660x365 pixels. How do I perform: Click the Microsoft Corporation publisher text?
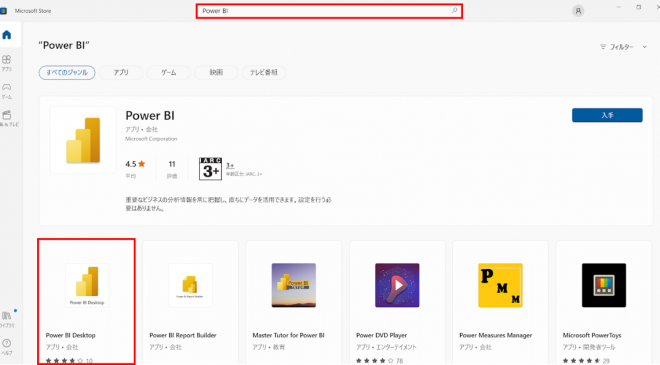(x=151, y=139)
